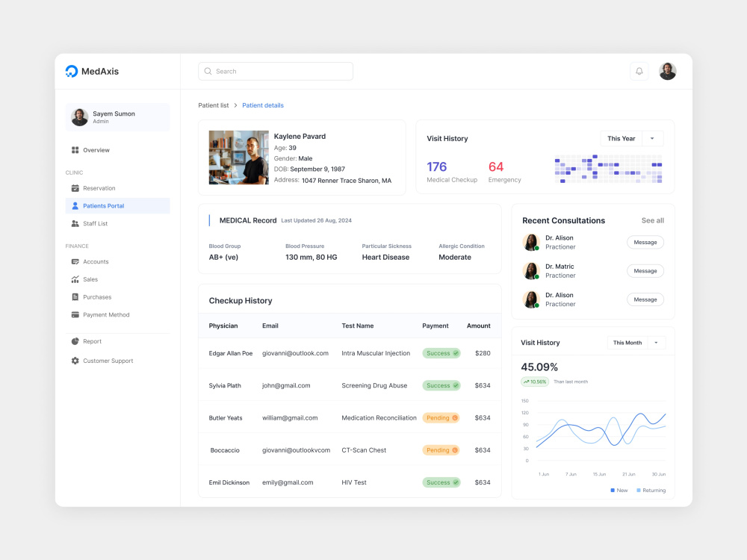Select the Accounts icon under Finance
Viewport: 747px width, 560px height.
coord(76,261)
